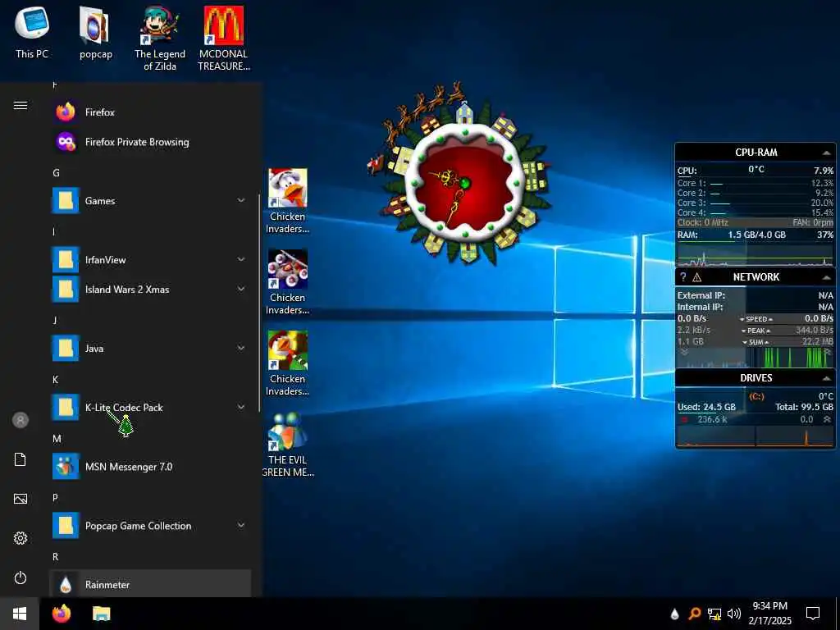This screenshot has height=630, width=840.
Task: Expand the IrfanView folder chevron
Action: point(241,259)
